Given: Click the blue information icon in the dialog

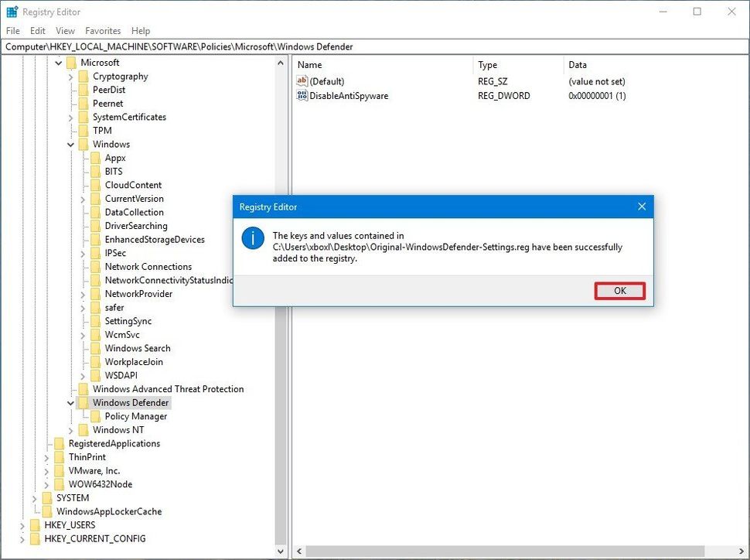Looking at the screenshot, I should coord(252,238).
